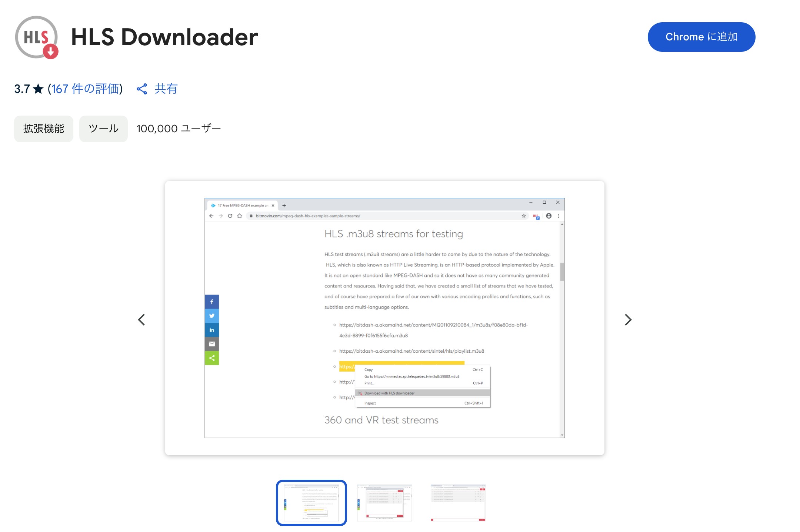This screenshot has width=800, height=532.
Task: Select the first screenshot thumbnail
Action: tap(311, 503)
